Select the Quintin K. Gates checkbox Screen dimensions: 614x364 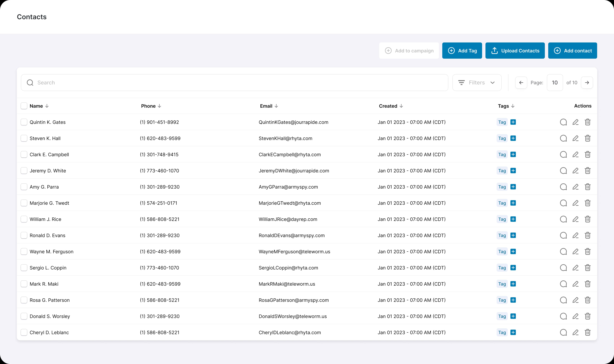tap(24, 122)
